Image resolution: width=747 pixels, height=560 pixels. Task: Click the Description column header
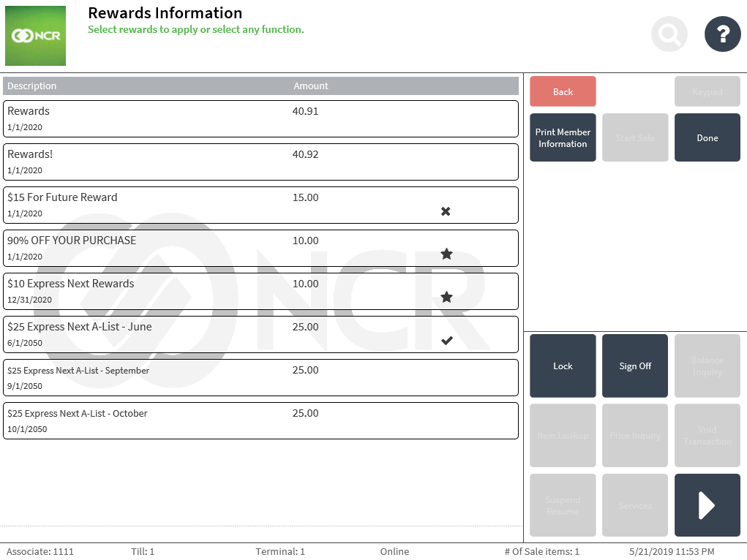click(x=32, y=86)
